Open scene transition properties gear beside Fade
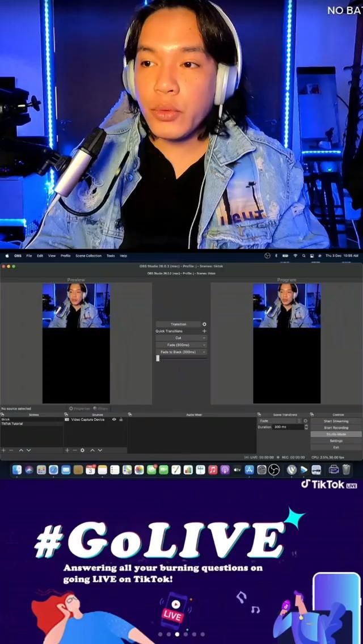The image size is (363, 644). pos(306,421)
